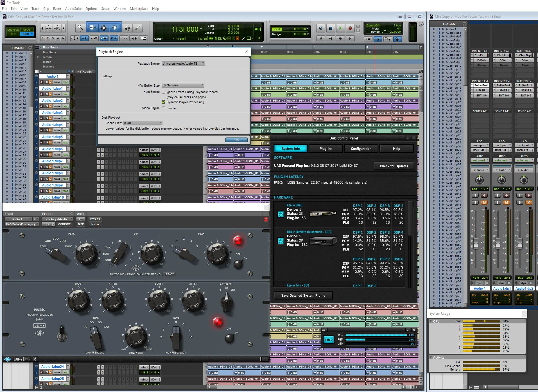
Task: Click Check for Updates button
Action: click(x=394, y=166)
